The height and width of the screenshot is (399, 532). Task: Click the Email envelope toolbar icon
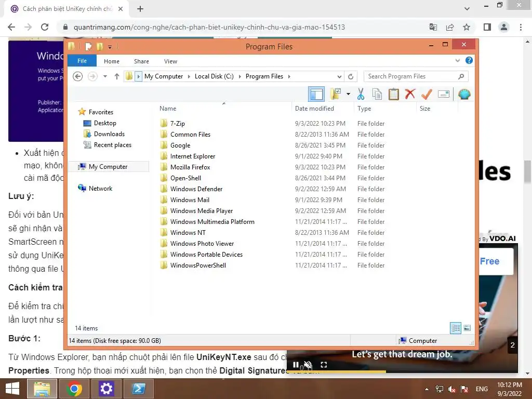pyautogui.click(x=444, y=94)
